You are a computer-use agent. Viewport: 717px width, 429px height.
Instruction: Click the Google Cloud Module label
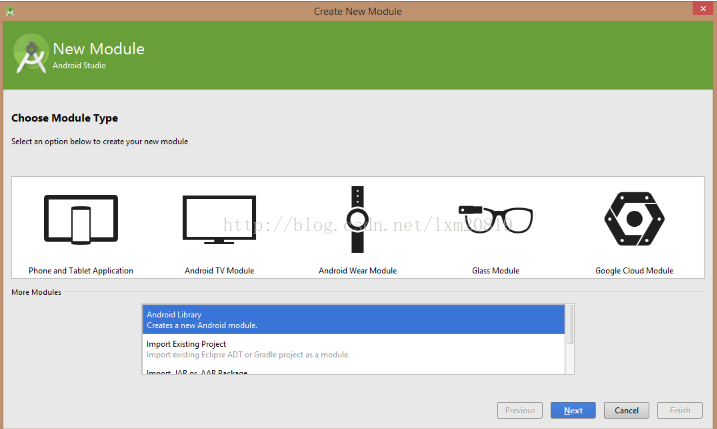point(634,270)
